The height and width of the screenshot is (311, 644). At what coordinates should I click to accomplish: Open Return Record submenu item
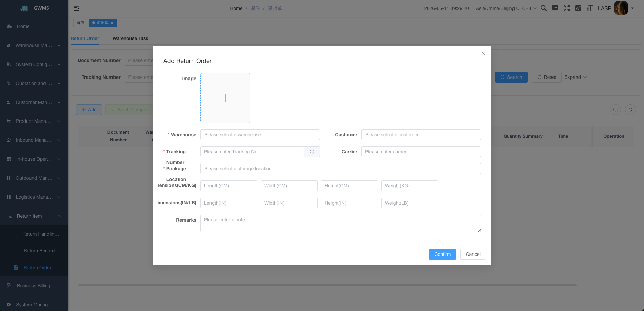pyautogui.click(x=34, y=251)
